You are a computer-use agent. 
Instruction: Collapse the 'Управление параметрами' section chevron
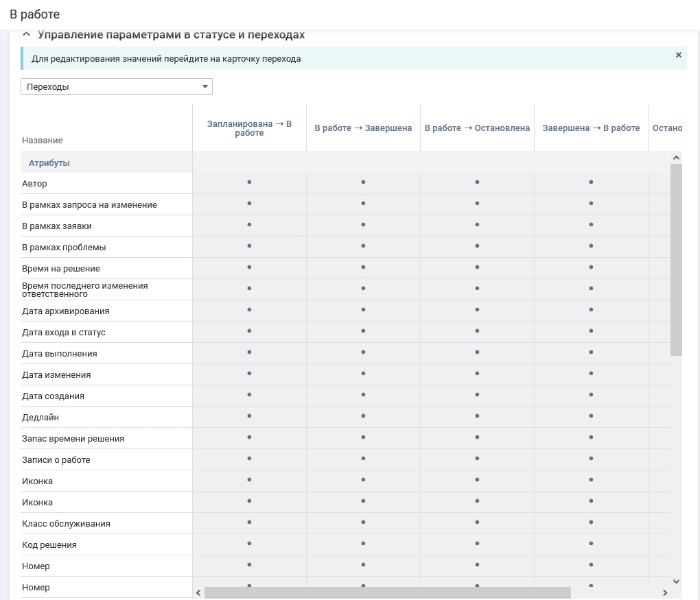click(x=26, y=34)
